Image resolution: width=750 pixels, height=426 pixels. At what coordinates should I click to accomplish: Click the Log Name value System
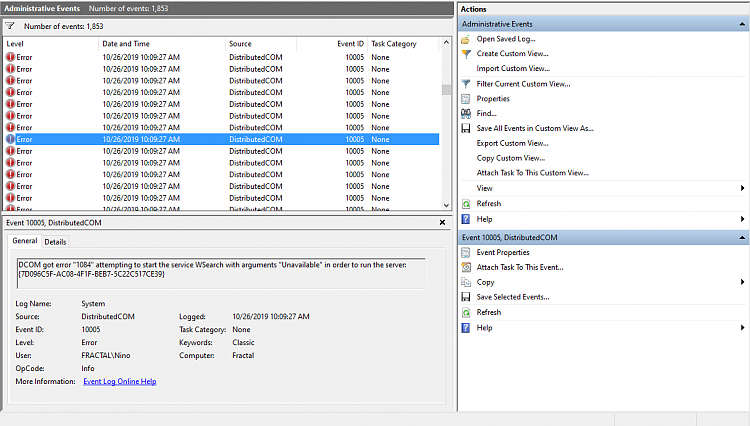coord(93,304)
